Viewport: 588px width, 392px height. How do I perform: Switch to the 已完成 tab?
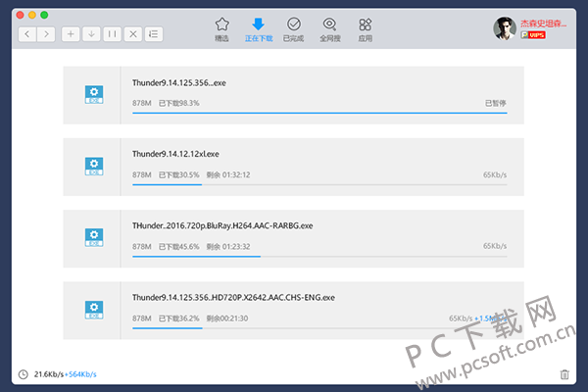coord(294,29)
